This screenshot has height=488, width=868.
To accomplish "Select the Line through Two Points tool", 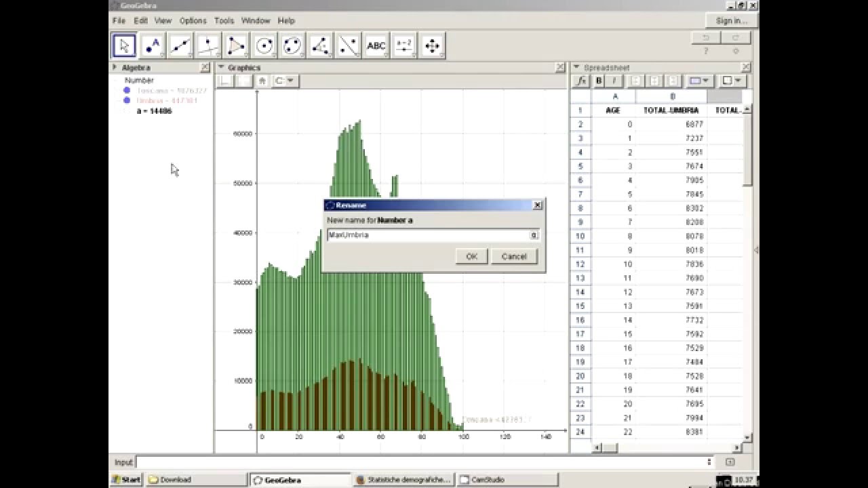I will tap(180, 45).
